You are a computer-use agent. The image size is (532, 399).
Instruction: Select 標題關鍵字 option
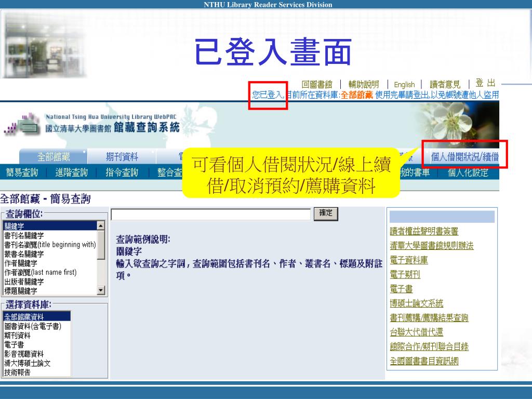[x=50, y=291]
